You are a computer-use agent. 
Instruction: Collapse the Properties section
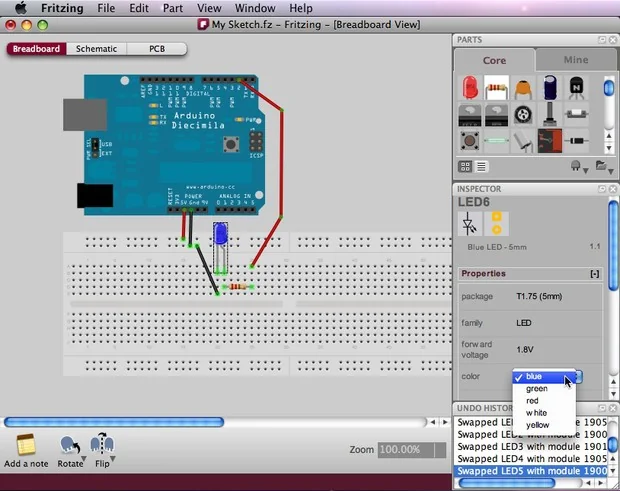coord(595,273)
